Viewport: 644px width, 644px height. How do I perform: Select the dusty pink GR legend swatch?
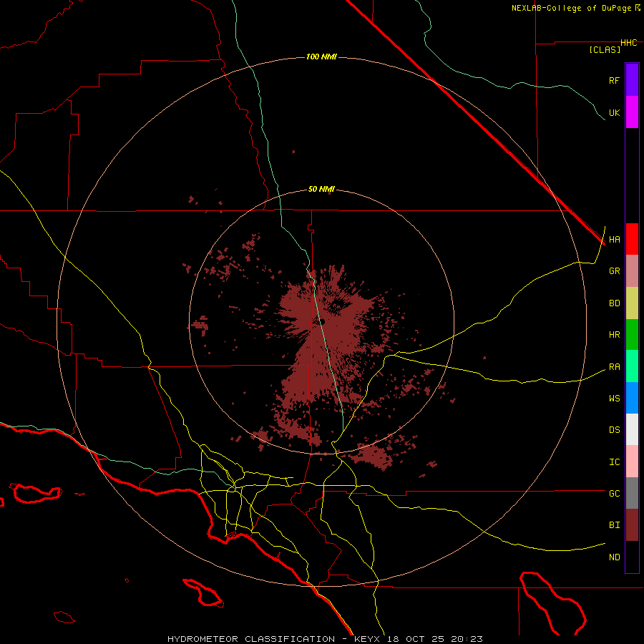[x=632, y=271]
